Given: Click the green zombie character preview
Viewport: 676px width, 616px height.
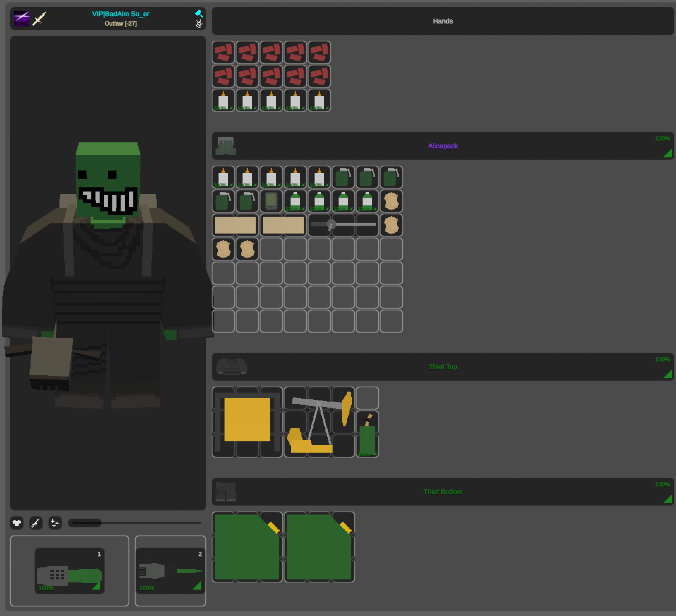Looking at the screenshot, I should (108, 273).
